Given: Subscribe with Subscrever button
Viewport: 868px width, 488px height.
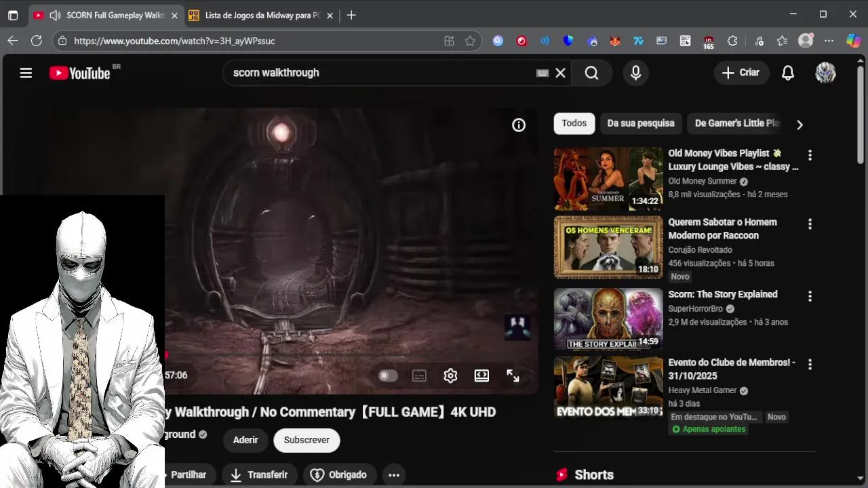Looking at the screenshot, I should coord(307,440).
